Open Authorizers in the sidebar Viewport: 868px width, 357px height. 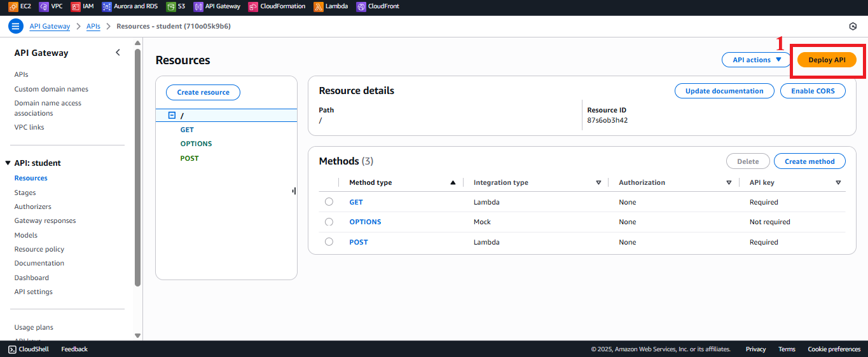click(x=33, y=206)
